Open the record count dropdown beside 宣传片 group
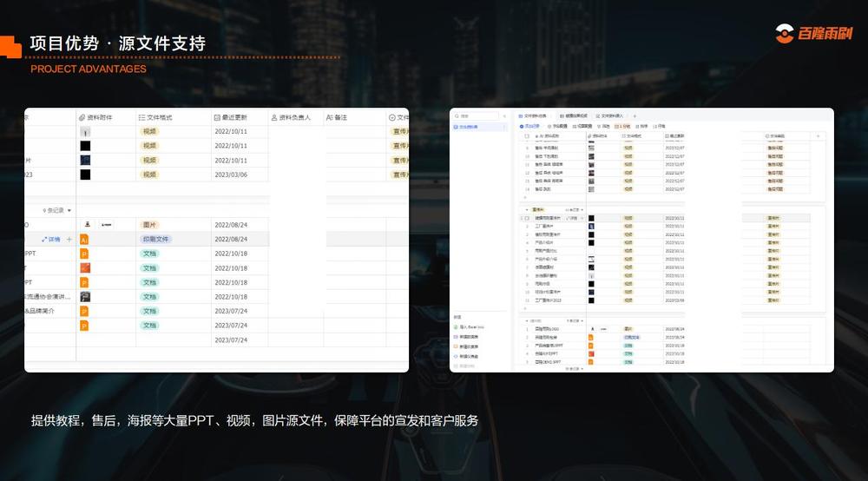The width and height of the screenshot is (868, 481). coord(574,210)
